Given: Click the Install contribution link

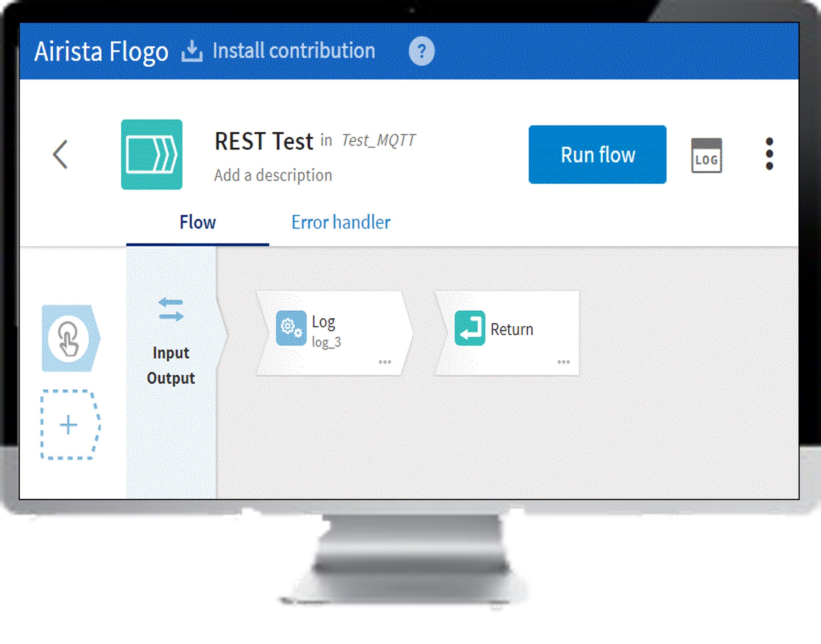Looking at the screenshot, I should pyautogui.click(x=294, y=51).
